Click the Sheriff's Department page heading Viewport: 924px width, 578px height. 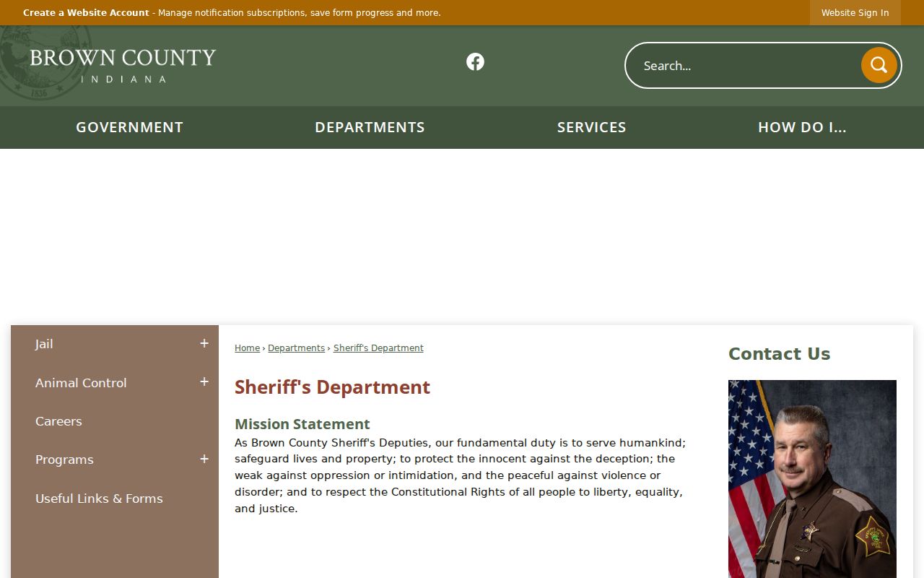point(332,387)
